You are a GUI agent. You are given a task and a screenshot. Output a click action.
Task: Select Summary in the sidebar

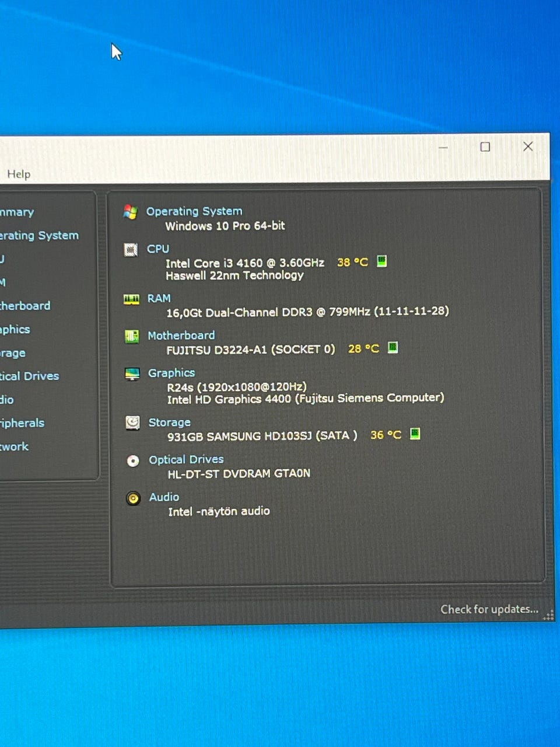[17, 212]
